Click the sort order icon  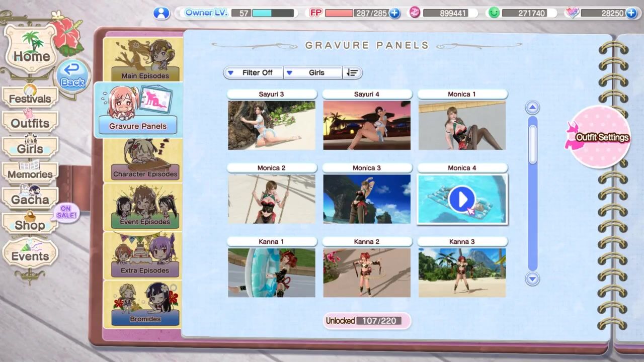[x=352, y=72]
